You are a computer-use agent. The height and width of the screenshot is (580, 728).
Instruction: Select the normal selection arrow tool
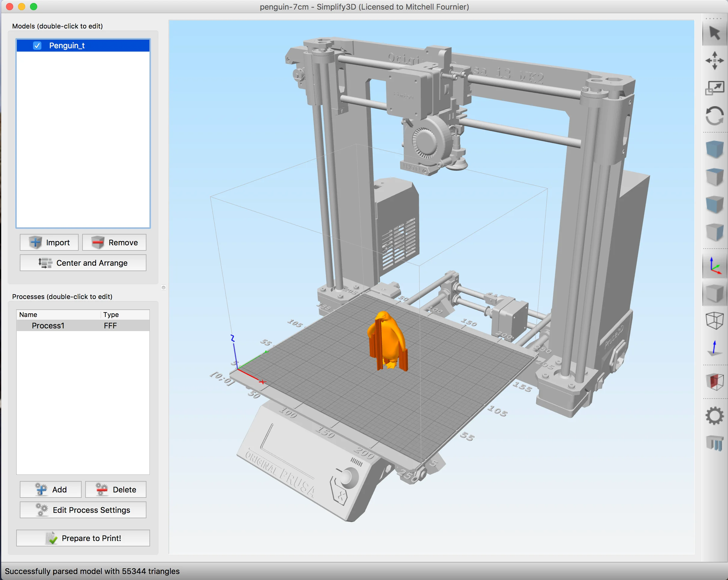coord(714,33)
